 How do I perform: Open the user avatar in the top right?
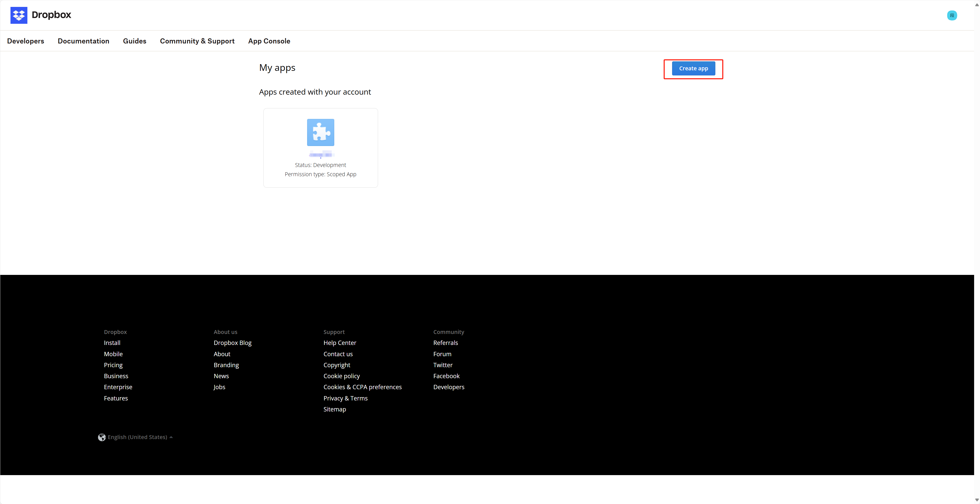coord(952,15)
